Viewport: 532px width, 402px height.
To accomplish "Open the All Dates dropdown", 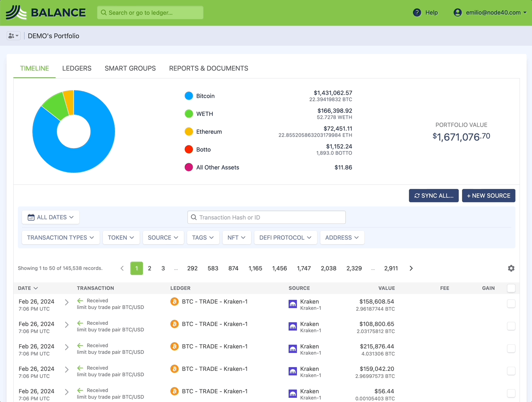I will [x=51, y=217].
